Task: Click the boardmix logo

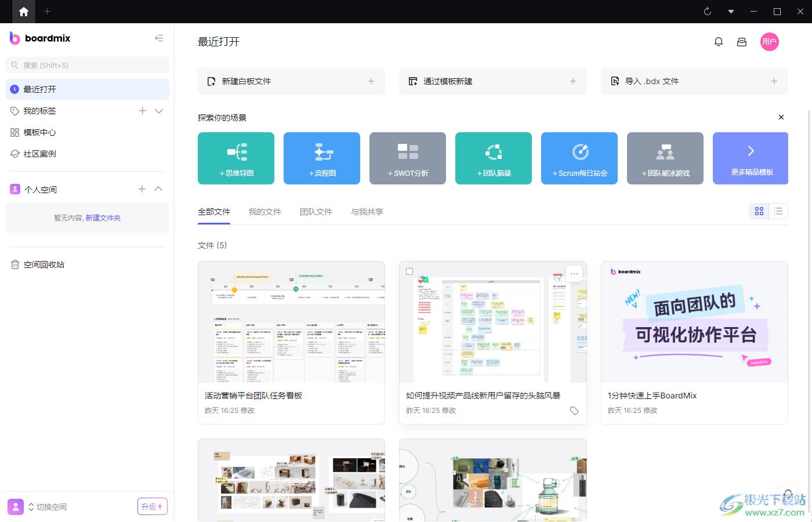Action: [40, 38]
